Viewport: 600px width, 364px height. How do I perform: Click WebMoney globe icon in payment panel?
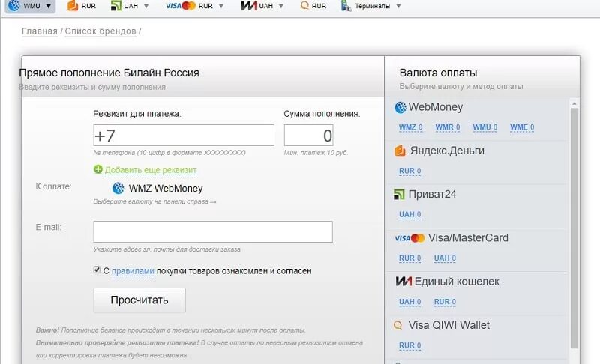(400, 107)
